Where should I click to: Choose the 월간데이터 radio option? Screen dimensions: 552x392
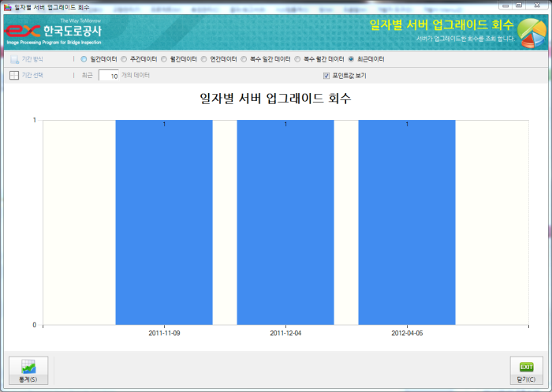coord(163,59)
